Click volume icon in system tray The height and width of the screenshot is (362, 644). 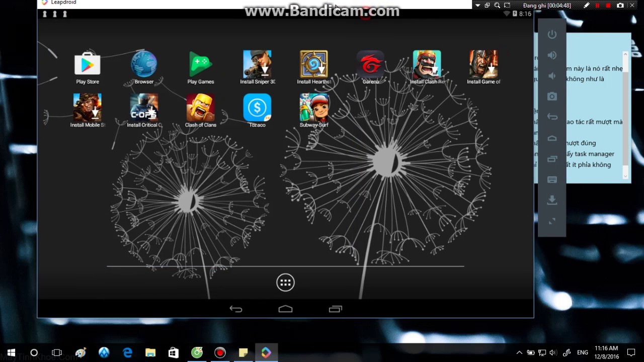[x=553, y=352]
